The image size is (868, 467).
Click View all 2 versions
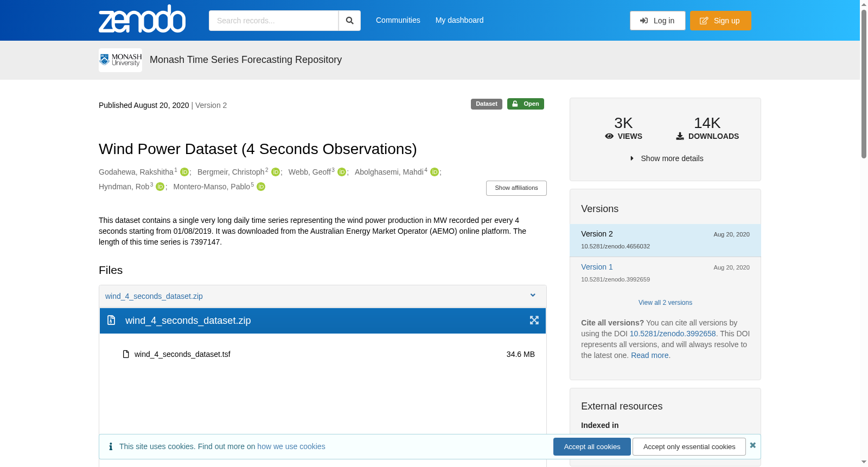coord(665,303)
